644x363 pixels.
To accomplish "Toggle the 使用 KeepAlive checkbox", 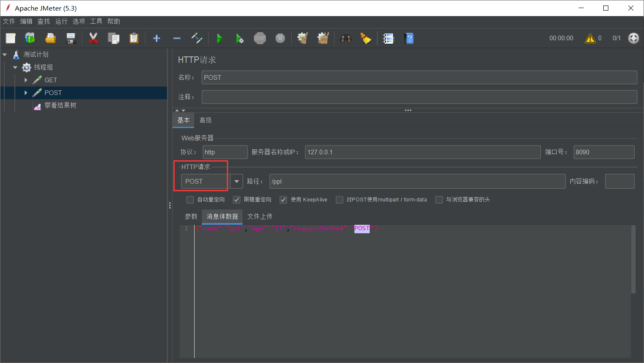I will click(283, 200).
